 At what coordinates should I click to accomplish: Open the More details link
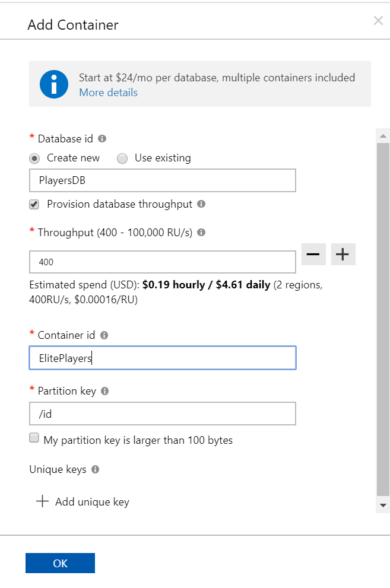[x=108, y=93]
